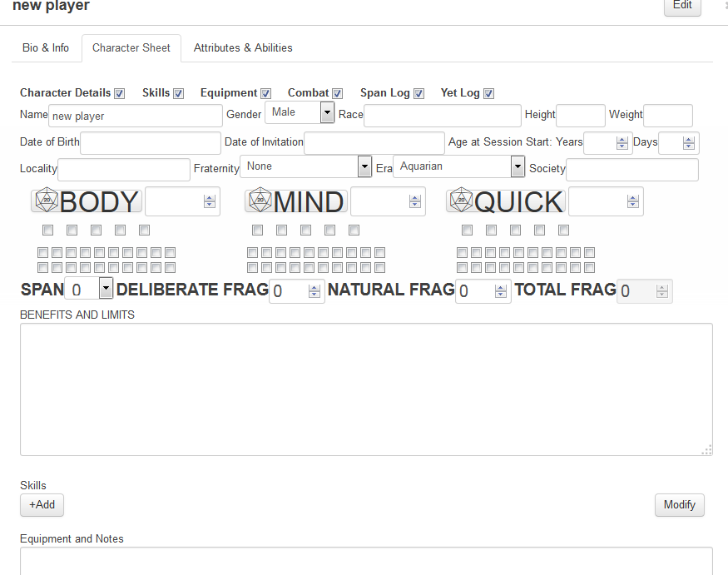Click the MIND value stepper arrows
This screenshot has height=575, width=728.
tap(414, 201)
